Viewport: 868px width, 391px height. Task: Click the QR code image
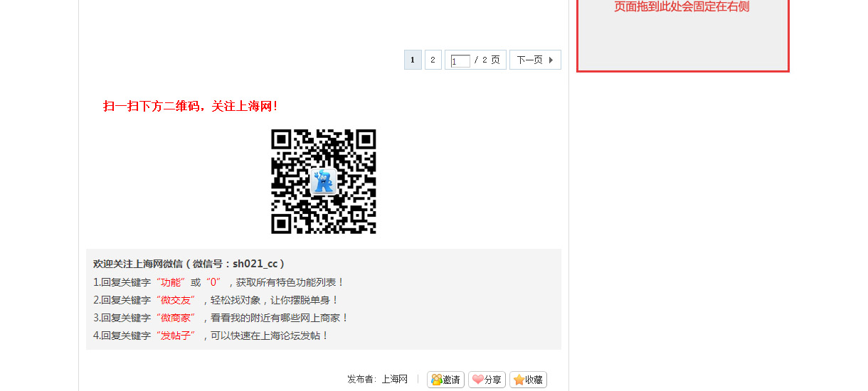click(x=324, y=181)
